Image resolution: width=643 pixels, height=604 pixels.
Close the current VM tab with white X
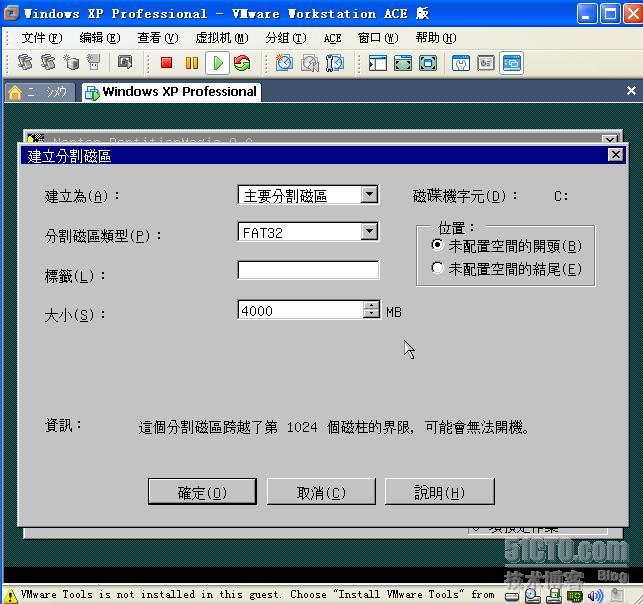[632, 91]
